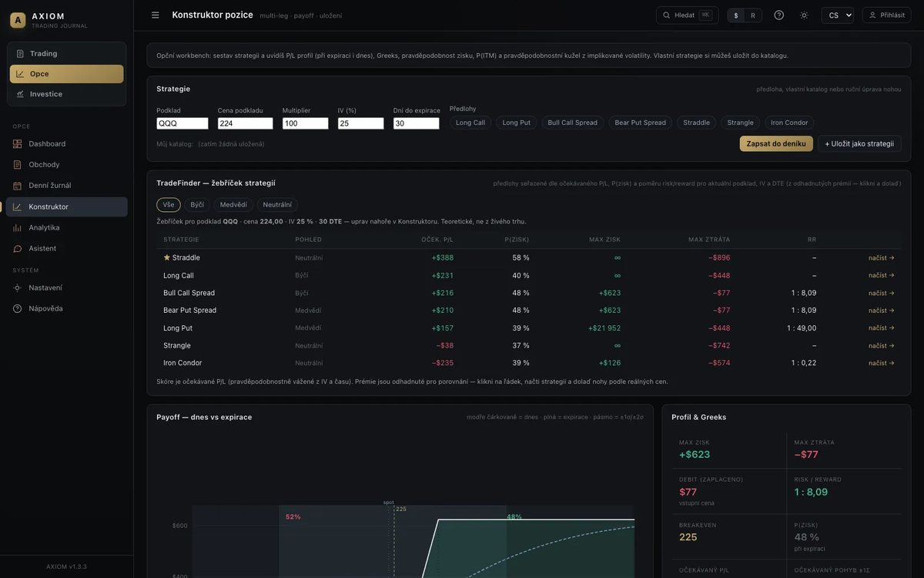Filter strategies by Býčí chip

click(197, 205)
